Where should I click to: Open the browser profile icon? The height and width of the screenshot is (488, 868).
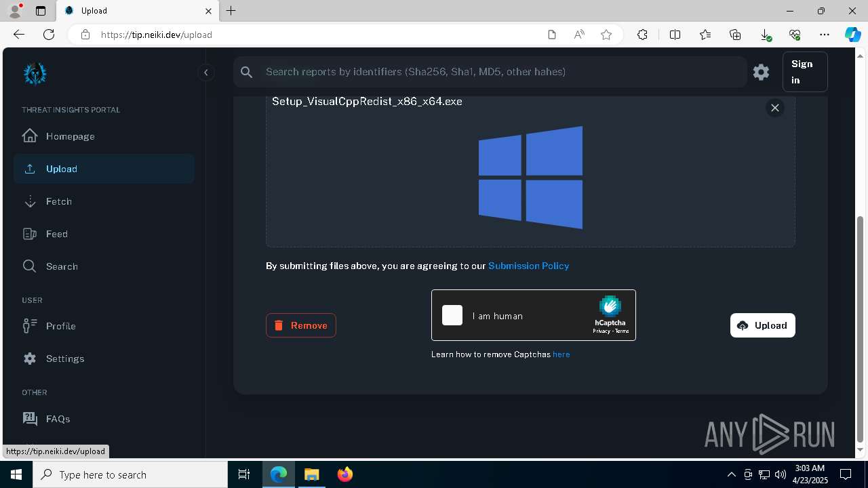[x=14, y=11]
